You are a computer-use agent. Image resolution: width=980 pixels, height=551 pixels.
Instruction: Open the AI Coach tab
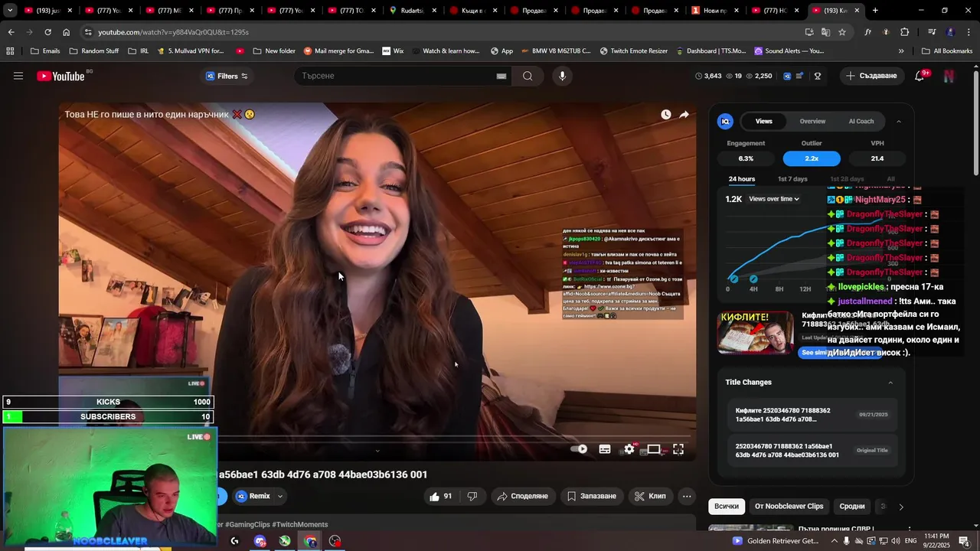[x=861, y=121]
